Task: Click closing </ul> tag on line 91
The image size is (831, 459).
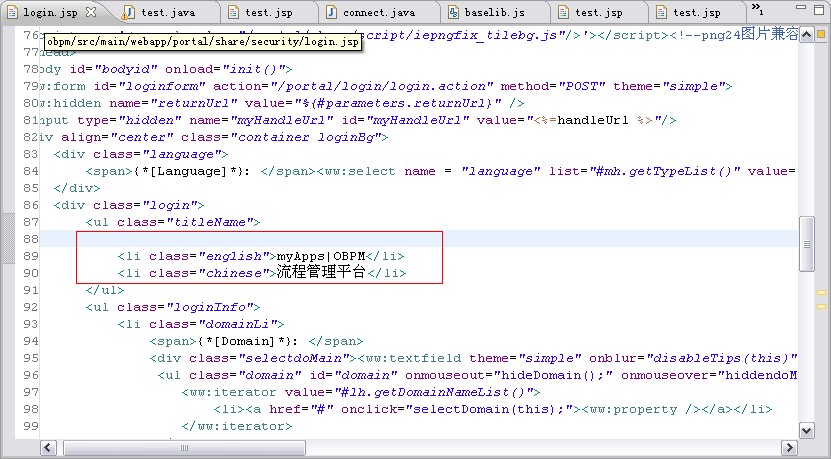Action: 105,290
